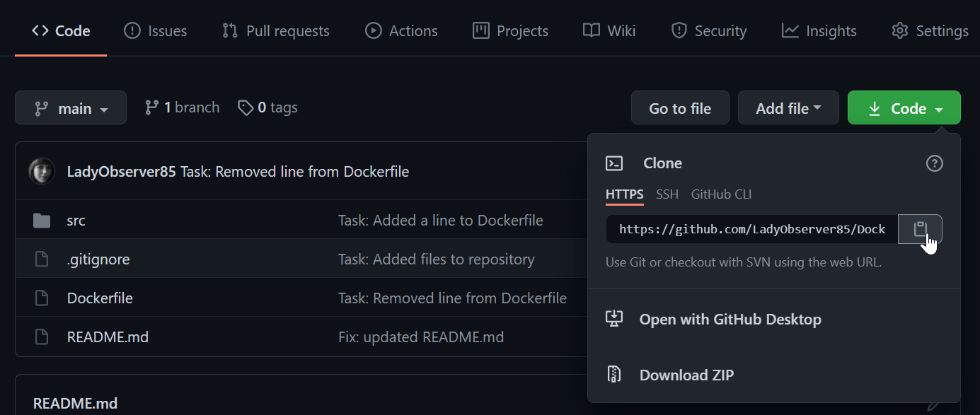Open LadyObserver85's profile link
The width and height of the screenshot is (980, 415).
coord(120,171)
